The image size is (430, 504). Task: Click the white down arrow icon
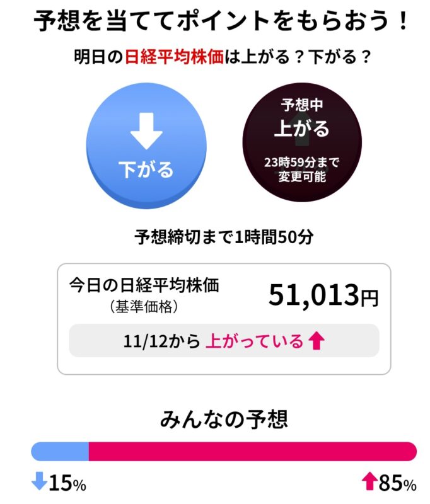pos(146,130)
